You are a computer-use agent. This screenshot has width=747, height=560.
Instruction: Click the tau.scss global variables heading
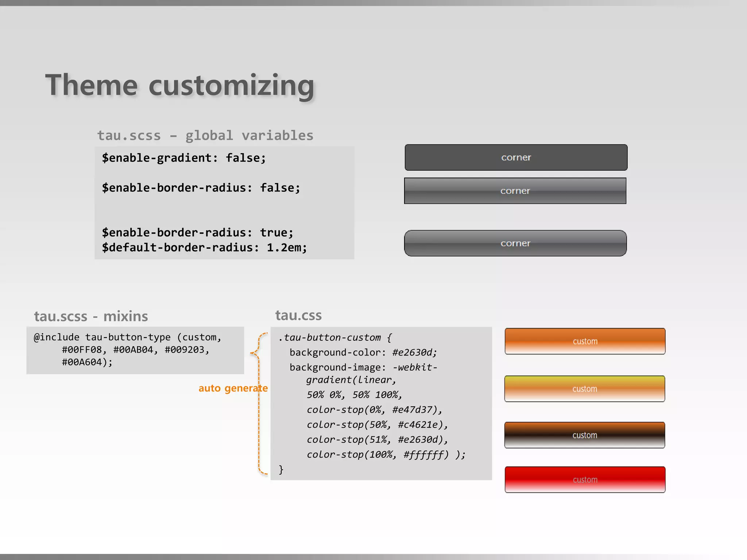(205, 136)
